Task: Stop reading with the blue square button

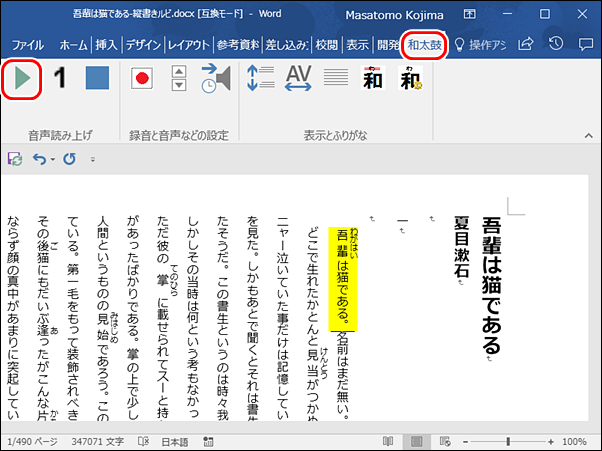Action: pyautogui.click(x=97, y=78)
